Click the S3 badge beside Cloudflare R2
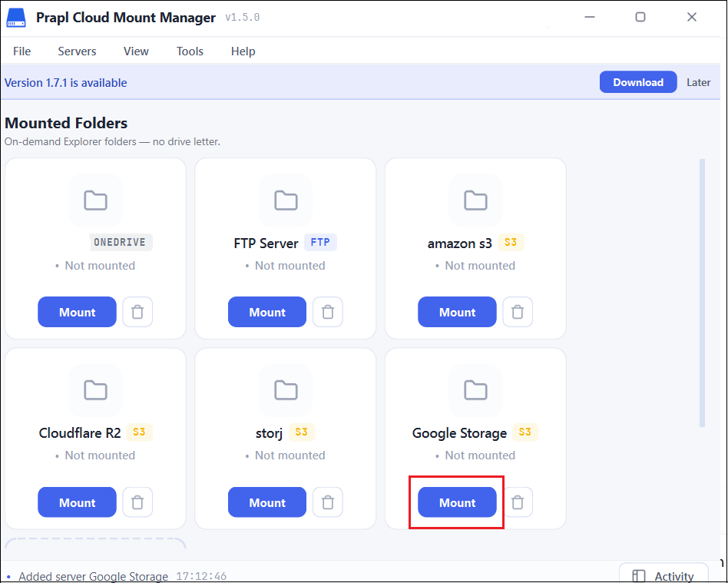Image resolution: width=728 pixels, height=583 pixels. (x=139, y=432)
